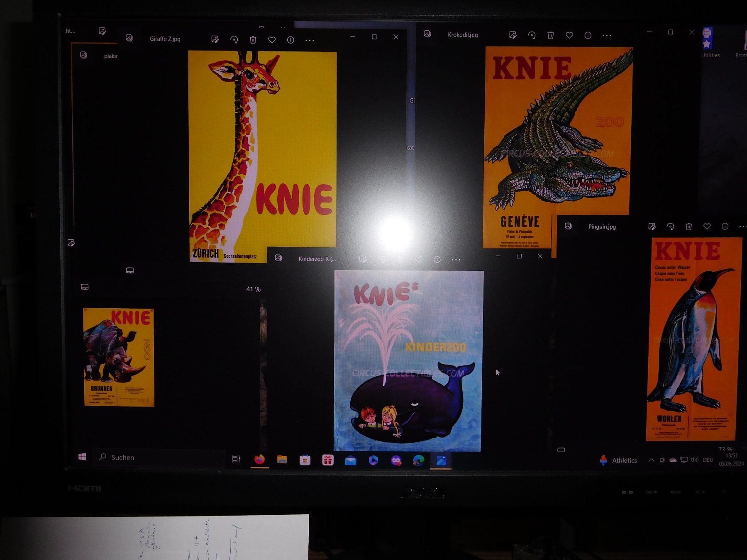Click the edit image icon in Krokodil.jpg window

[513, 35]
